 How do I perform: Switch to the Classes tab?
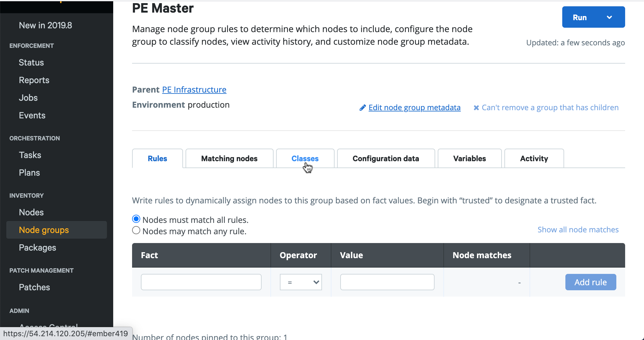pyautogui.click(x=305, y=158)
